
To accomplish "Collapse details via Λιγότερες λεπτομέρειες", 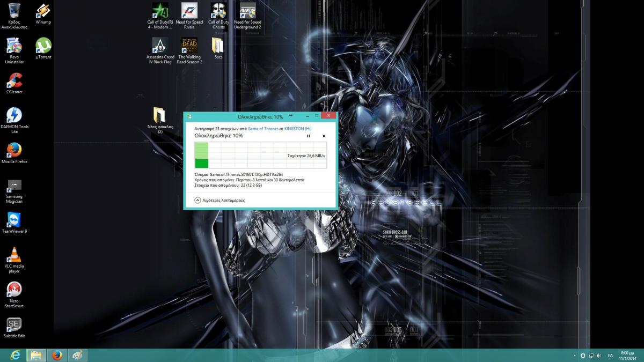I will click(x=220, y=200).
